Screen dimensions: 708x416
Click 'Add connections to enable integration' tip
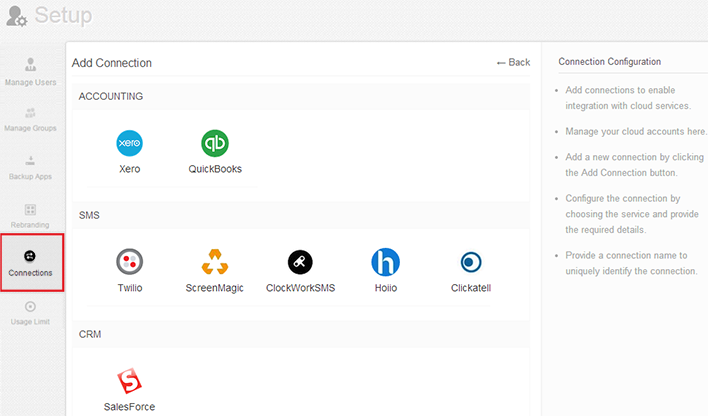coord(628,98)
